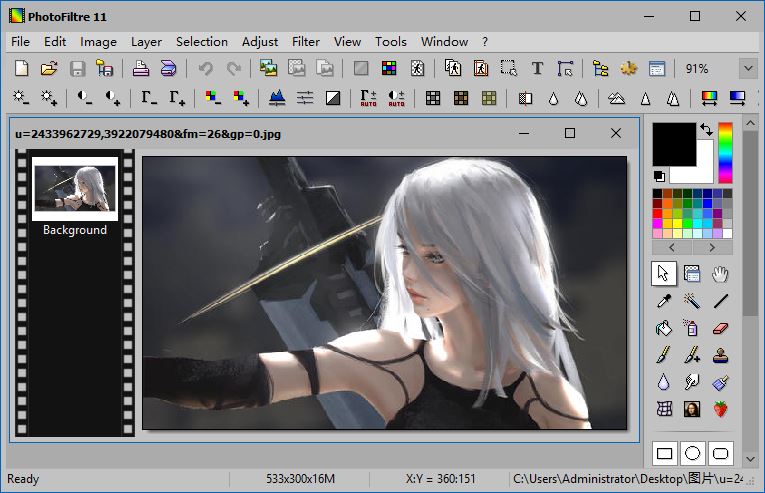765x493 pixels.
Task: Activate the Layer manager tool
Action: (x=692, y=273)
